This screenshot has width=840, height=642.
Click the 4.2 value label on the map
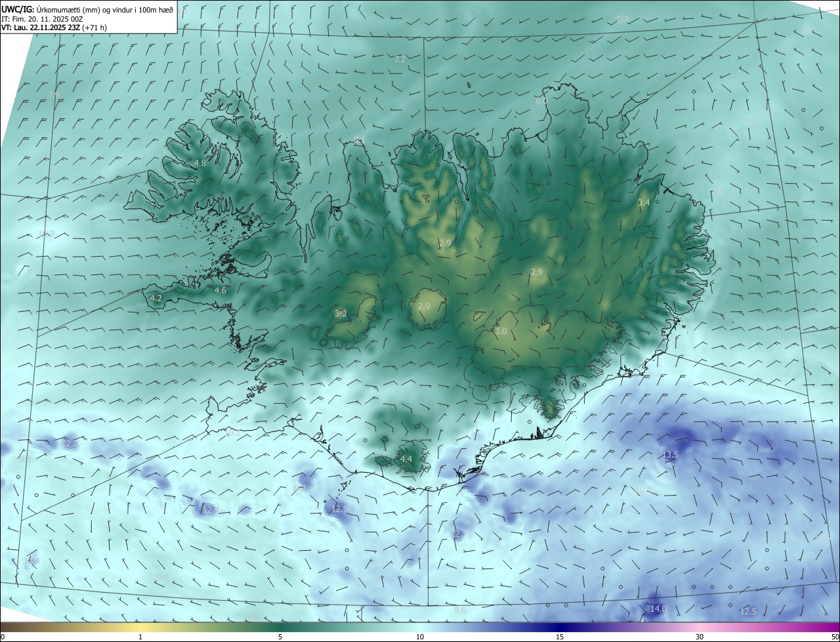[156, 298]
